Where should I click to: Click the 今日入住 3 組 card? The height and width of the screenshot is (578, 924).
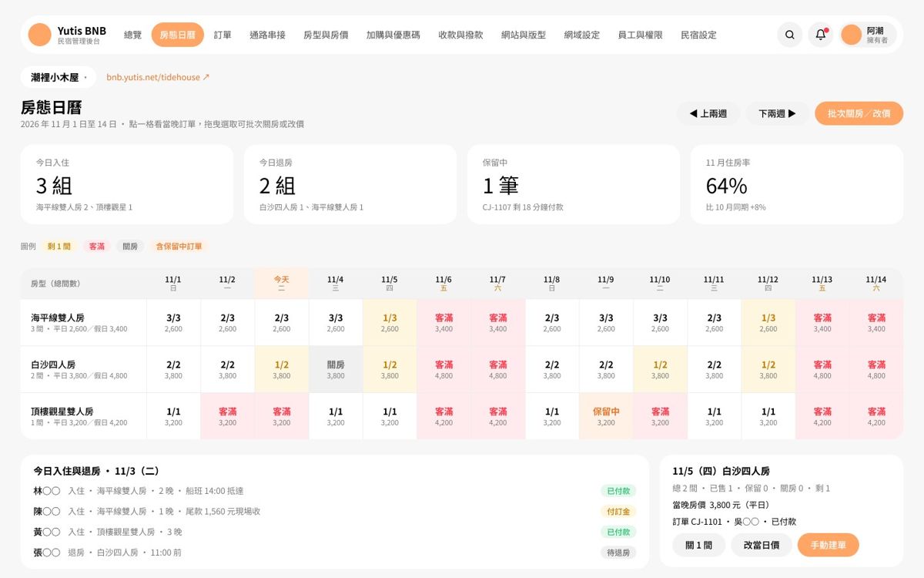click(x=127, y=184)
